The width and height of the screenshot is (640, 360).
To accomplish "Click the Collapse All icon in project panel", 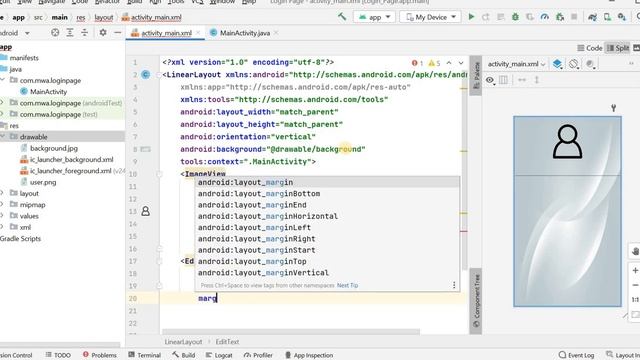I will (84, 32).
